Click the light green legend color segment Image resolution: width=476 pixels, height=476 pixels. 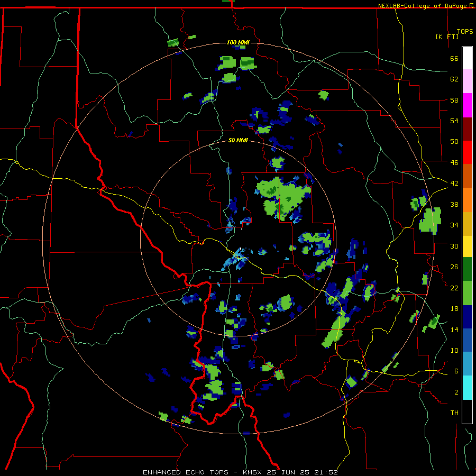tap(467, 293)
